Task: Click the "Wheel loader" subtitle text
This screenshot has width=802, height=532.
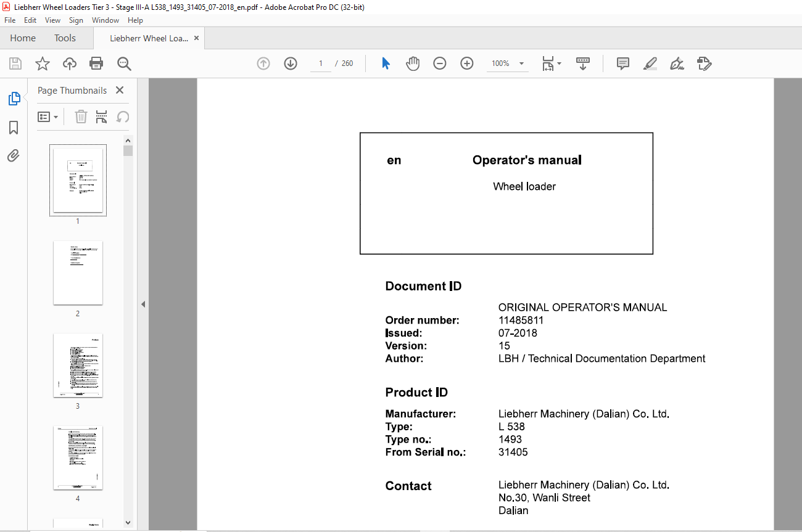Action: [x=524, y=186]
